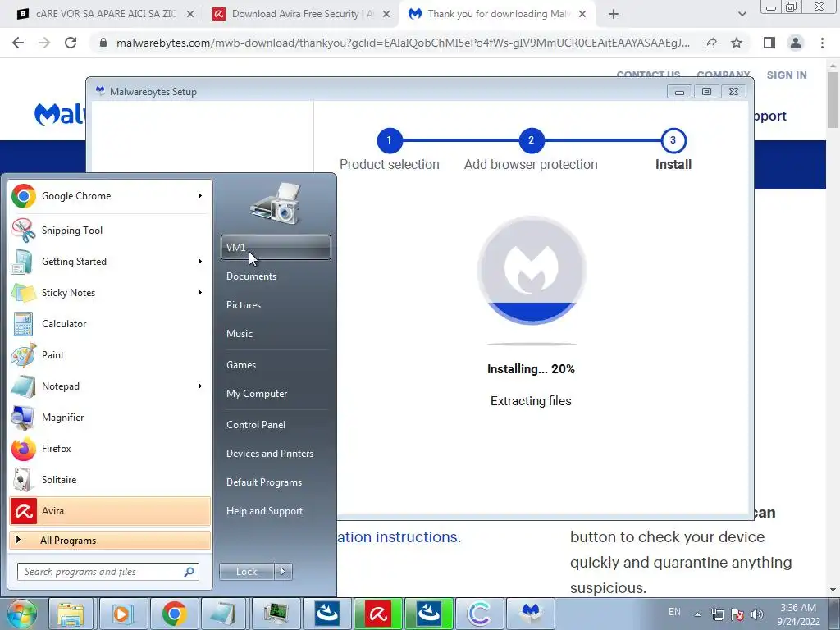This screenshot has height=630, width=840.
Task: Click the Installing 20% progress indicator
Action: click(x=532, y=271)
